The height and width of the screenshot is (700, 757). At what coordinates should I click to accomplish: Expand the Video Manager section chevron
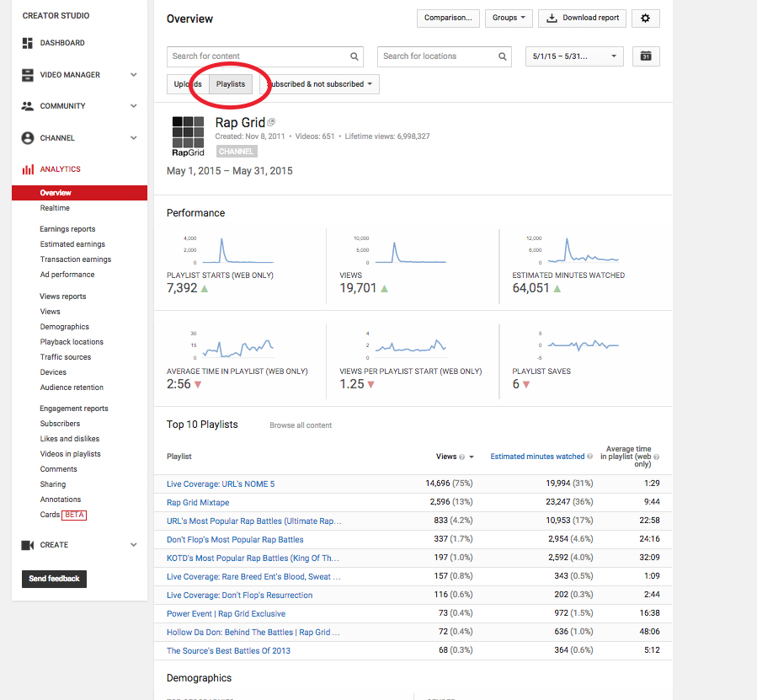pyautogui.click(x=134, y=75)
